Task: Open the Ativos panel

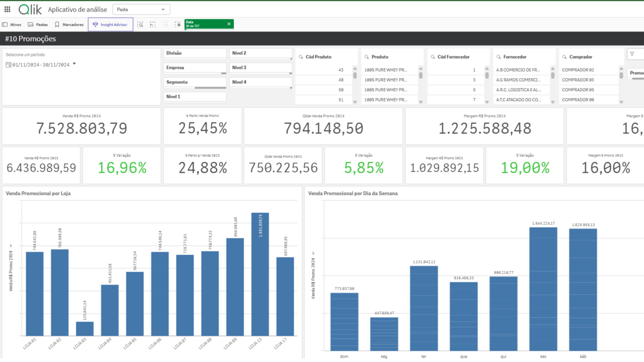Action: click(x=12, y=24)
